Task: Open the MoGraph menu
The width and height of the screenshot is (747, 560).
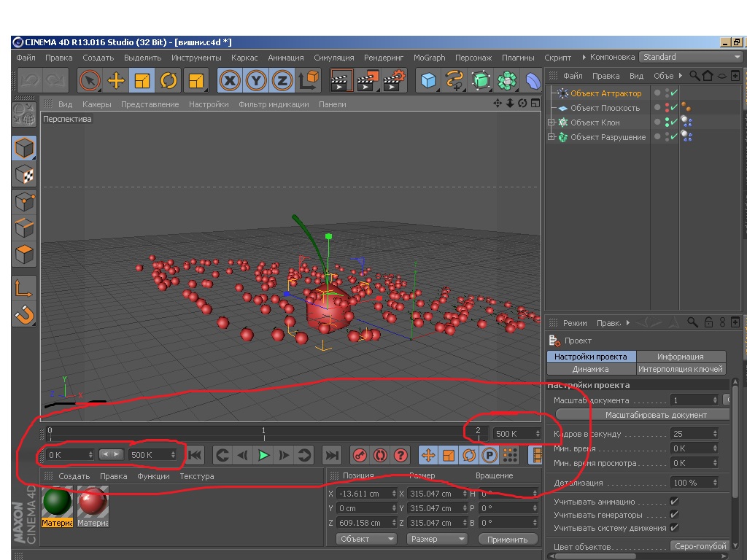Action: (x=429, y=58)
